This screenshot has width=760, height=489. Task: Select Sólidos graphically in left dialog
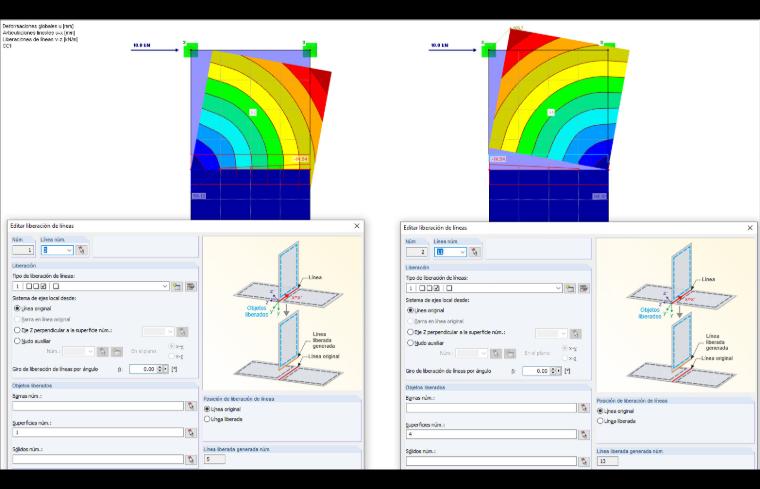coord(191,458)
